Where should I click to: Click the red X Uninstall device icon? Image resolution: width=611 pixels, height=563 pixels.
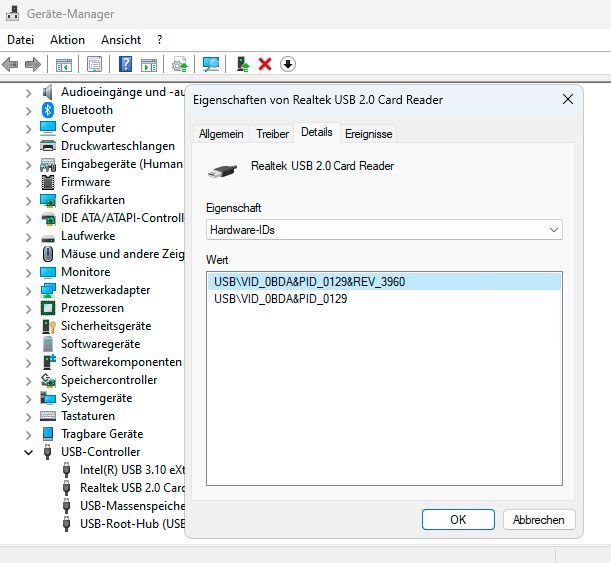[x=265, y=64]
